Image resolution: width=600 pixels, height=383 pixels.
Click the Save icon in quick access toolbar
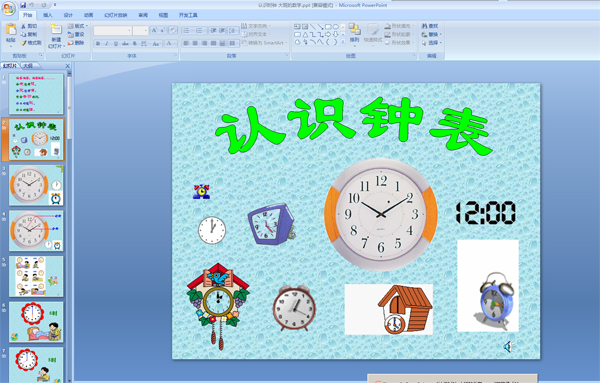pyautogui.click(x=23, y=5)
